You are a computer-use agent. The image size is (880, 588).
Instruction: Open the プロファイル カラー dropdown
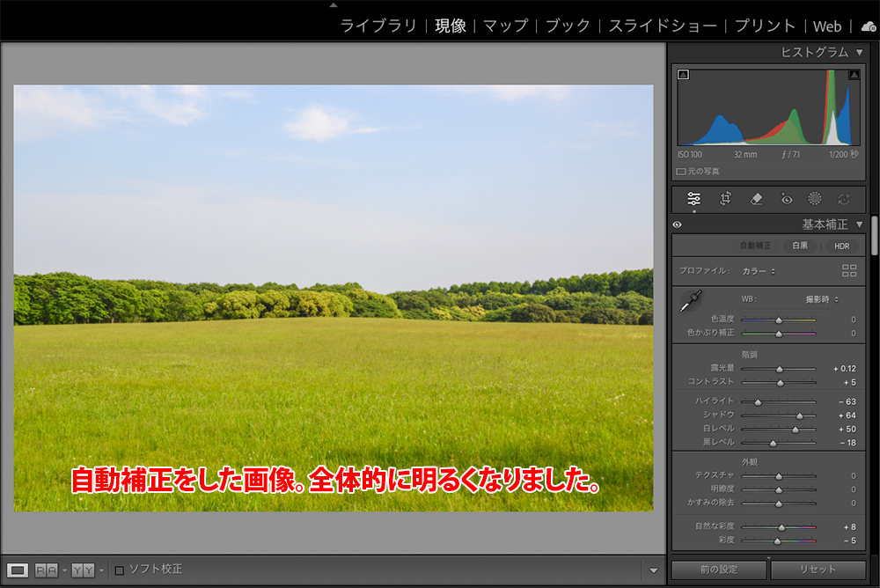click(759, 271)
